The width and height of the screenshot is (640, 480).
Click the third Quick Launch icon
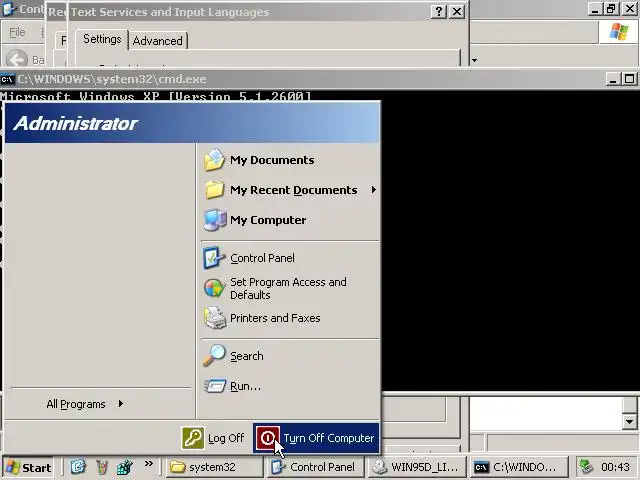click(x=125, y=467)
